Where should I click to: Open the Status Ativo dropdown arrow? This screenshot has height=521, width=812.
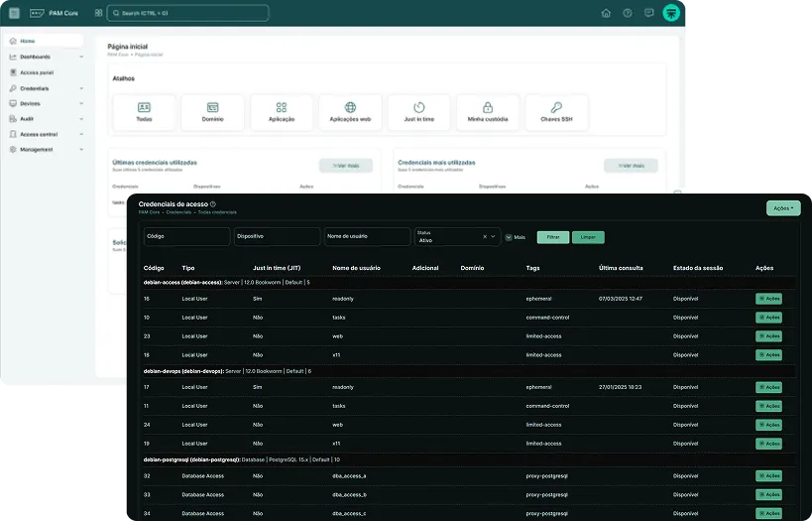493,236
